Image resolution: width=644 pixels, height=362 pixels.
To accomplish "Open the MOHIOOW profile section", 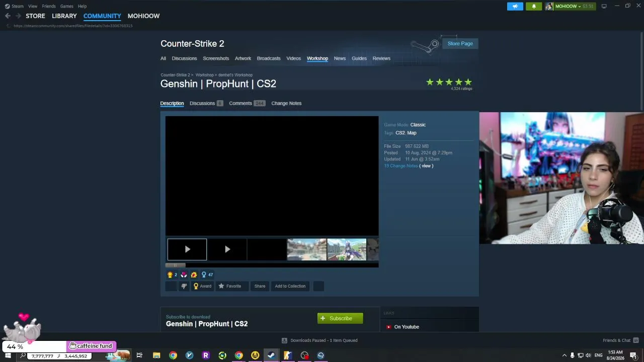I will 143,16.
